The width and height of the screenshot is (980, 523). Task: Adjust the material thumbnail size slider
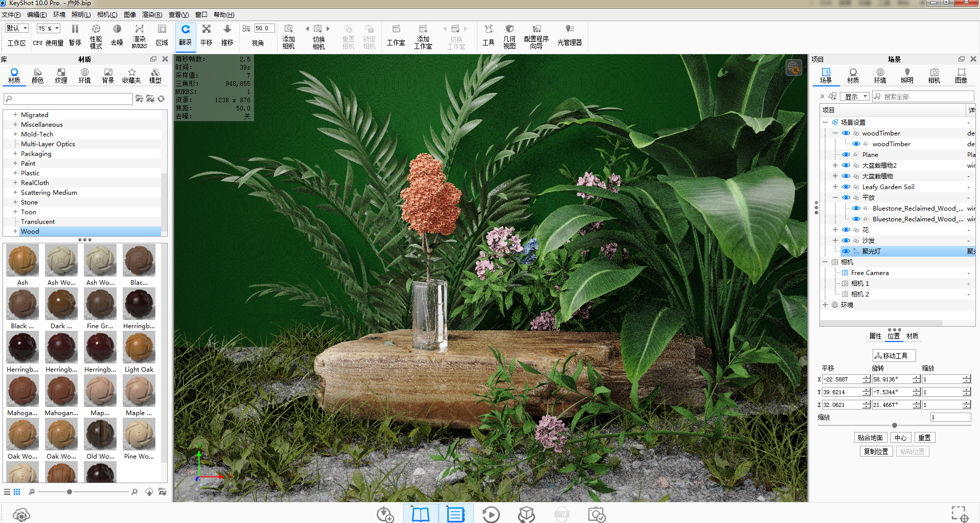pos(70,492)
